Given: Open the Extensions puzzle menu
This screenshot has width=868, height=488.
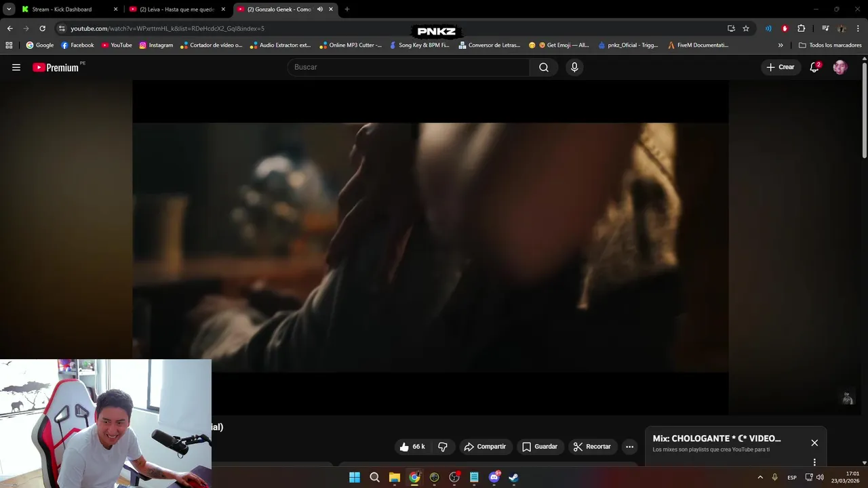Looking at the screenshot, I should click(x=801, y=28).
